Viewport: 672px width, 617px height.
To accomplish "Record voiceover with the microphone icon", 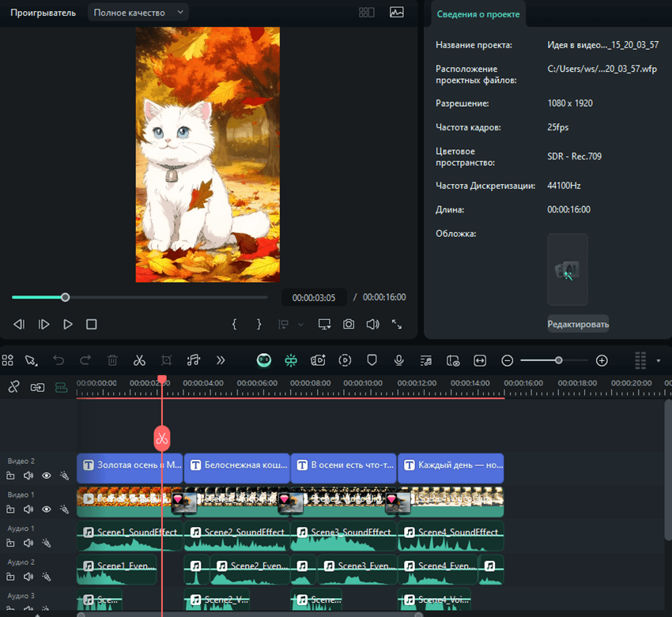I will click(x=399, y=360).
